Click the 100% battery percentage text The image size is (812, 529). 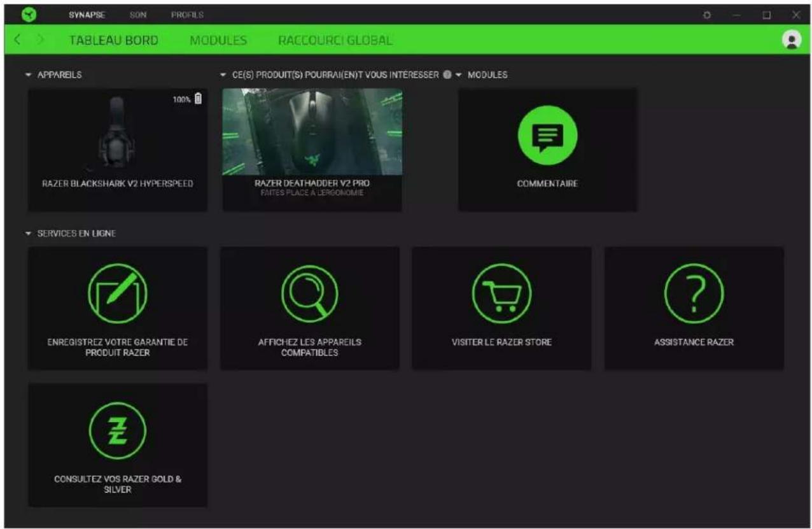click(x=181, y=99)
